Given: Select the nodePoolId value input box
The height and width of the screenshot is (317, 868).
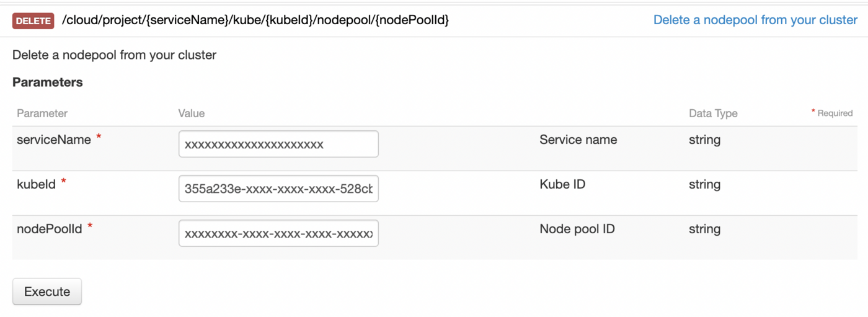Looking at the screenshot, I should tap(278, 234).
